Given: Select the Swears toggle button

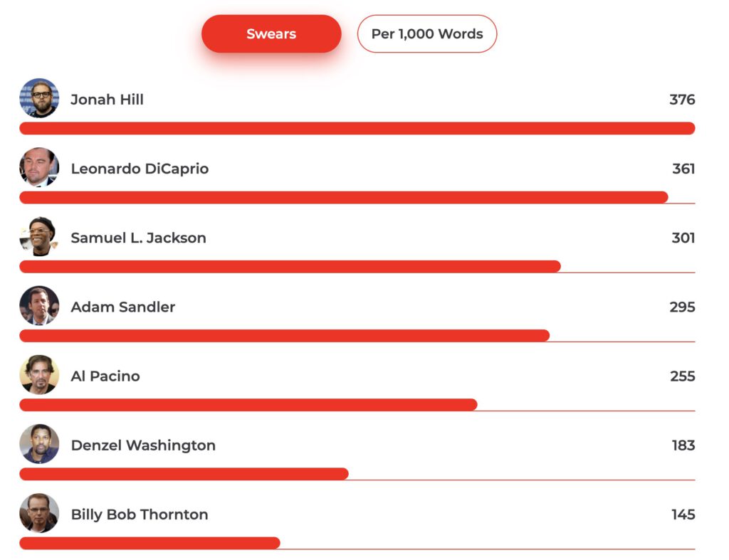Looking at the screenshot, I should [x=271, y=33].
